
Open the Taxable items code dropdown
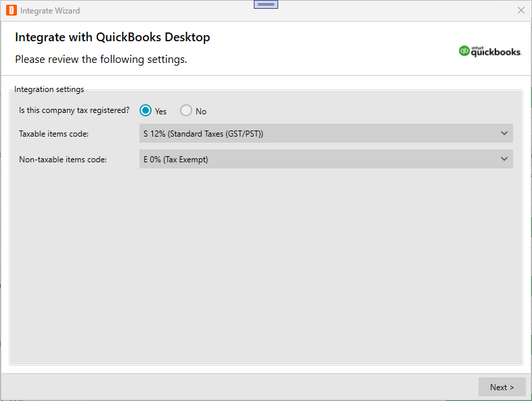[326, 133]
